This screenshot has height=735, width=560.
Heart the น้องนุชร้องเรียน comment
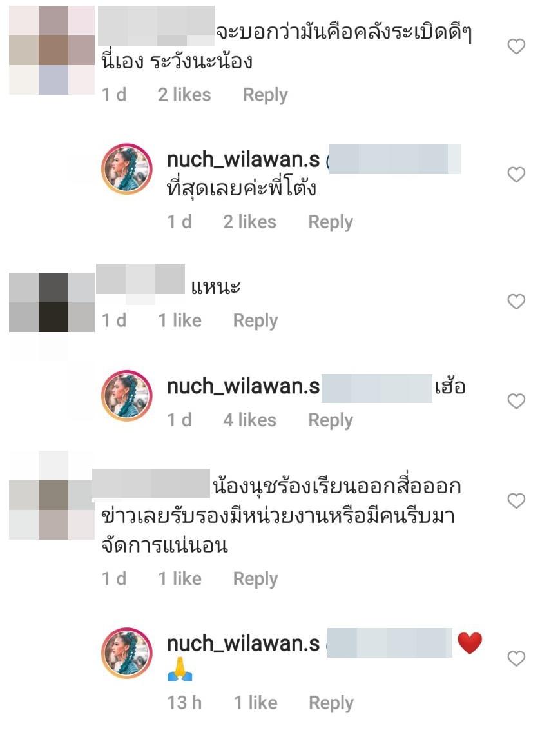click(516, 501)
